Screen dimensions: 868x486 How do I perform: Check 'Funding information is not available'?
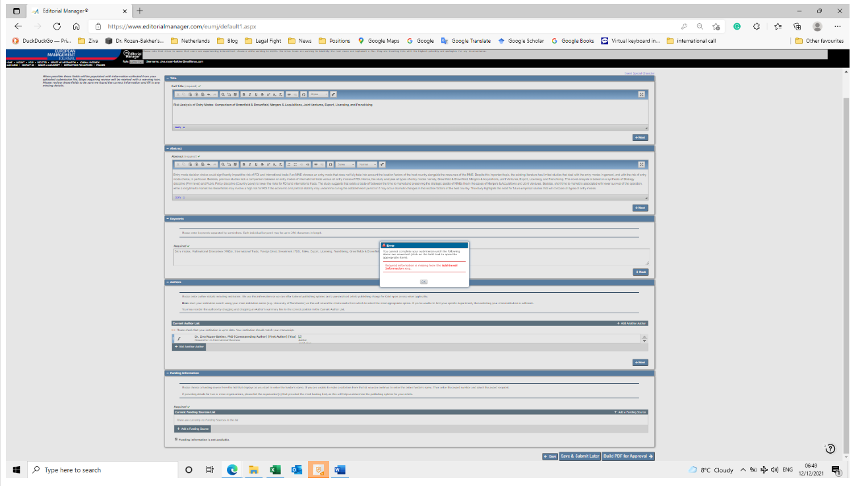pyautogui.click(x=176, y=439)
